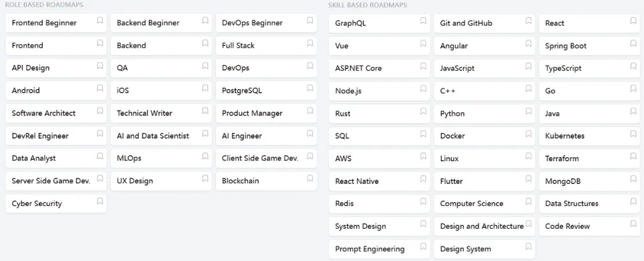Bookmark the Kubernetes roadmap
The width and height of the screenshot is (644, 261).
point(633,134)
